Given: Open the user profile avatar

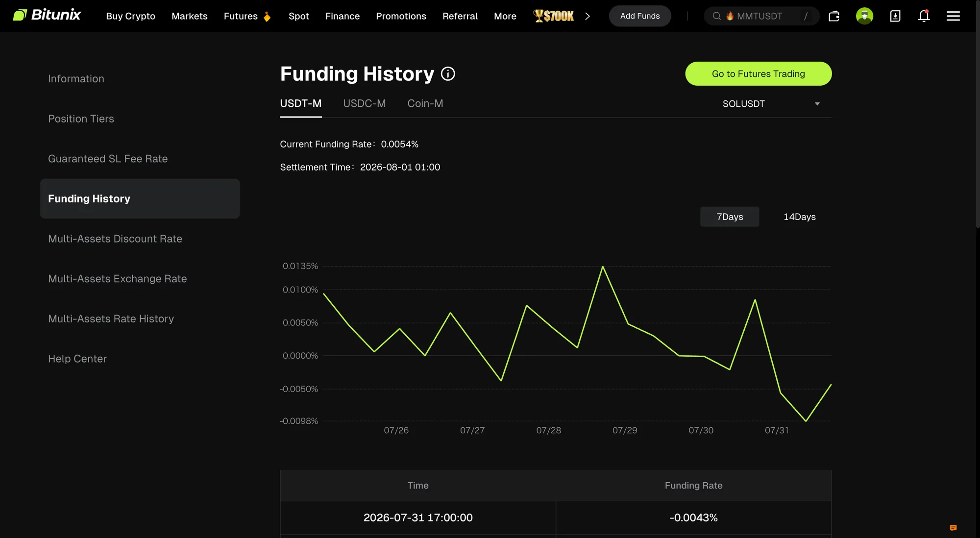Looking at the screenshot, I should point(864,16).
